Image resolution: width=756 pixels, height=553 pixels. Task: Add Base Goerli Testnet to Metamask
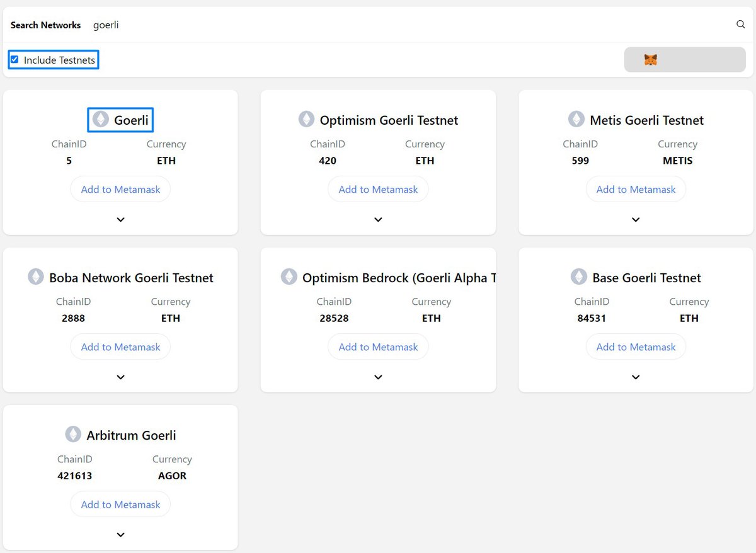[x=636, y=346]
